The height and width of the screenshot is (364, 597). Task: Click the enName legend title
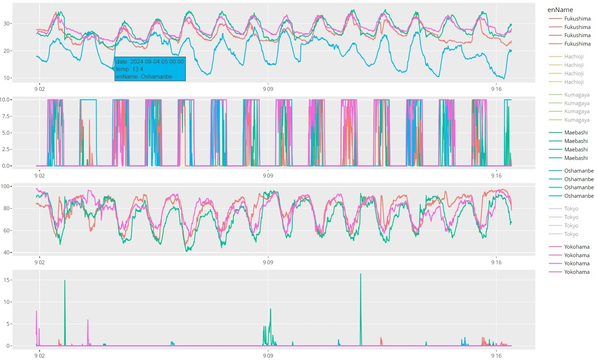[x=560, y=10]
